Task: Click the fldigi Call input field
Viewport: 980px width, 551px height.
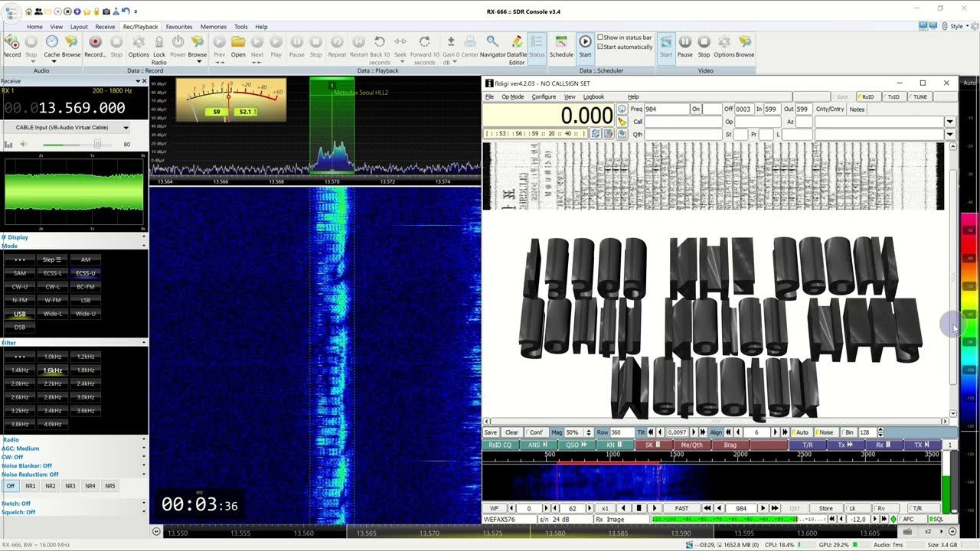Action: click(683, 122)
